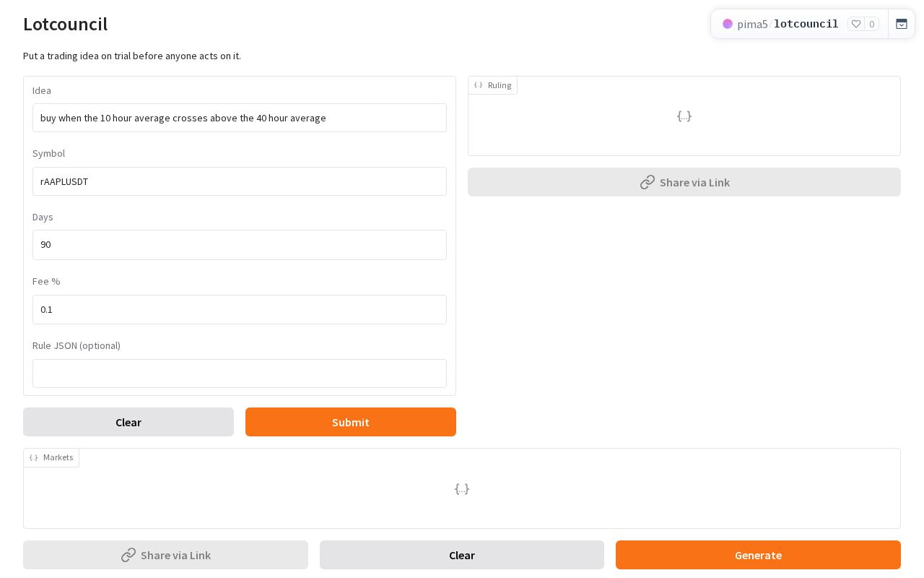Click Share via Link under Markets
The height and width of the screenshot is (578, 924).
click(x=165, y=555)
